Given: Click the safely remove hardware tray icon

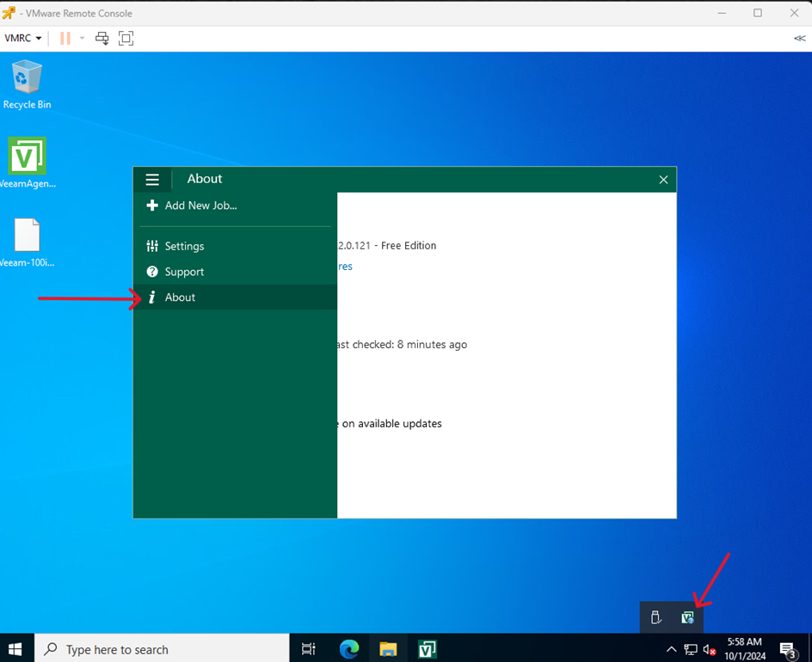Looking at the screenshot, I should 656,617.
